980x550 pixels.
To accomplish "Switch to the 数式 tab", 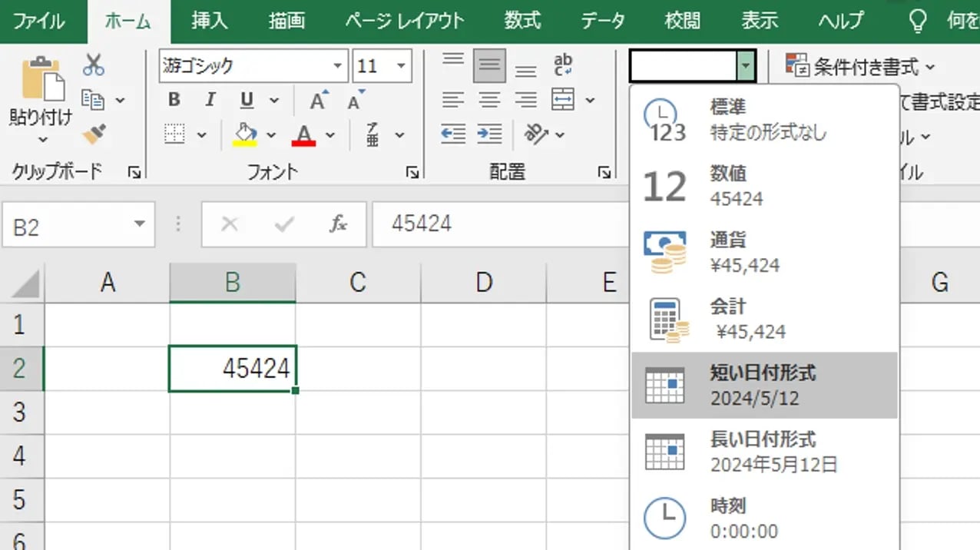I will [522, 22].
